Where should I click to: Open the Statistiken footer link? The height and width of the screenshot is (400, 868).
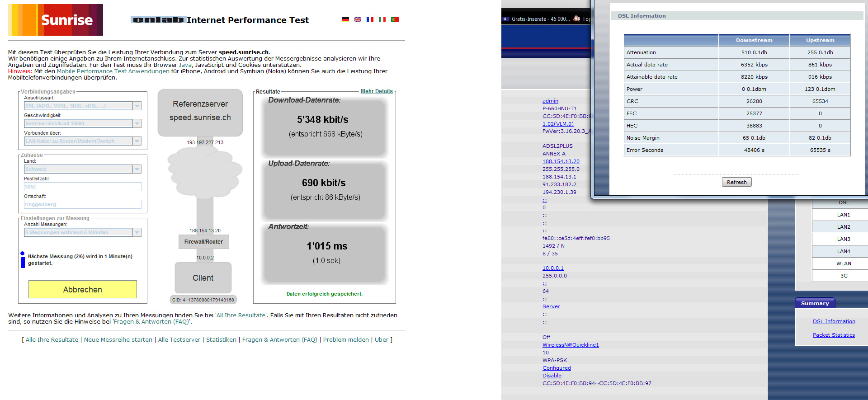(x=221, y=340)
